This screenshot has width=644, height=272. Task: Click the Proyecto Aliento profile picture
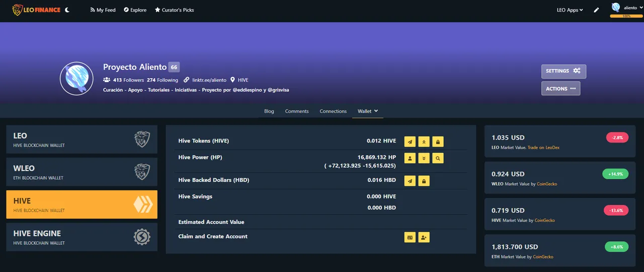pos(76,79)
